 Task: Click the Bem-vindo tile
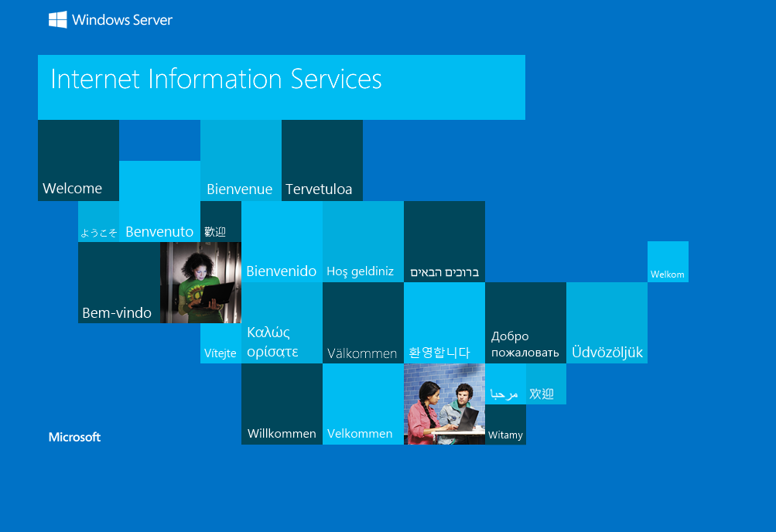119,283
